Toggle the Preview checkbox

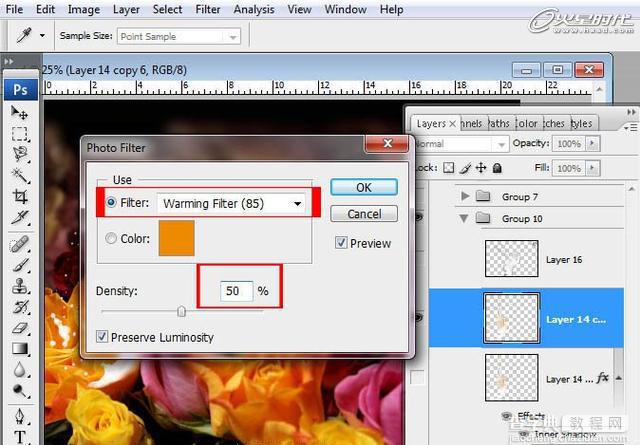[x=341, y=243]
